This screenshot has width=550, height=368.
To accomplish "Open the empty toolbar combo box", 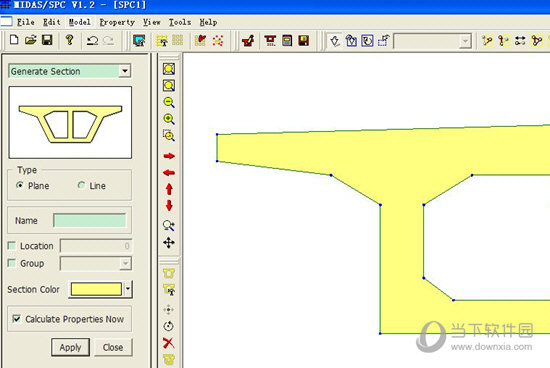I will click(432, 41).
